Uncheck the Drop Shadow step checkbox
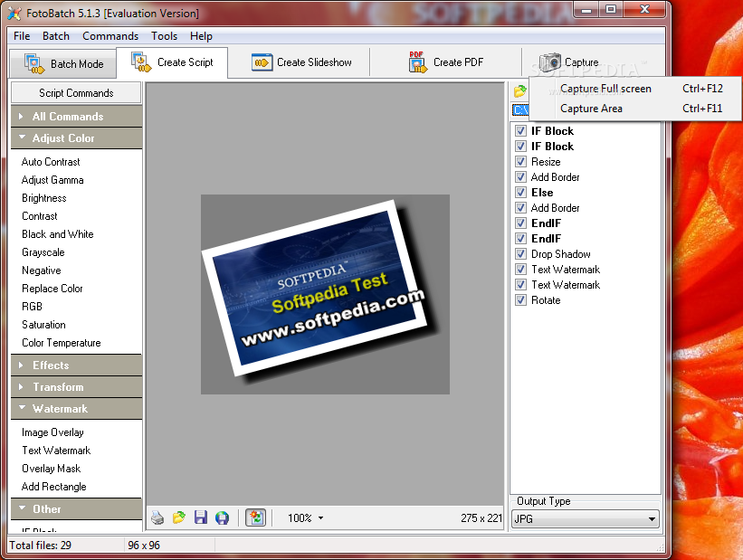Screen dimensions: 743x560 (x=520, y=254)
